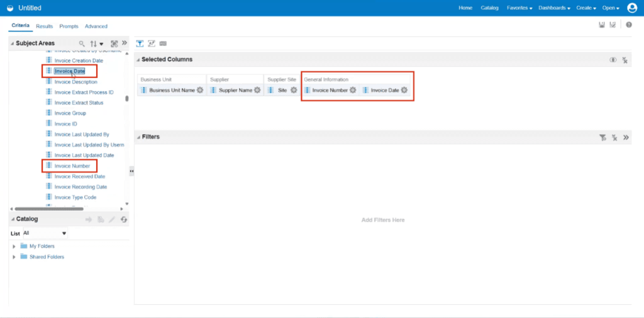The width and height of the screenshot is (644, 318).
Task: Click the gear icon beside Invoice Number
Action: click(x=353, y=90)
